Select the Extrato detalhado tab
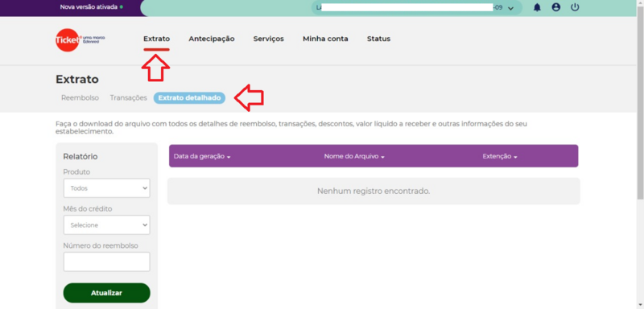 [x=189, y=98]
